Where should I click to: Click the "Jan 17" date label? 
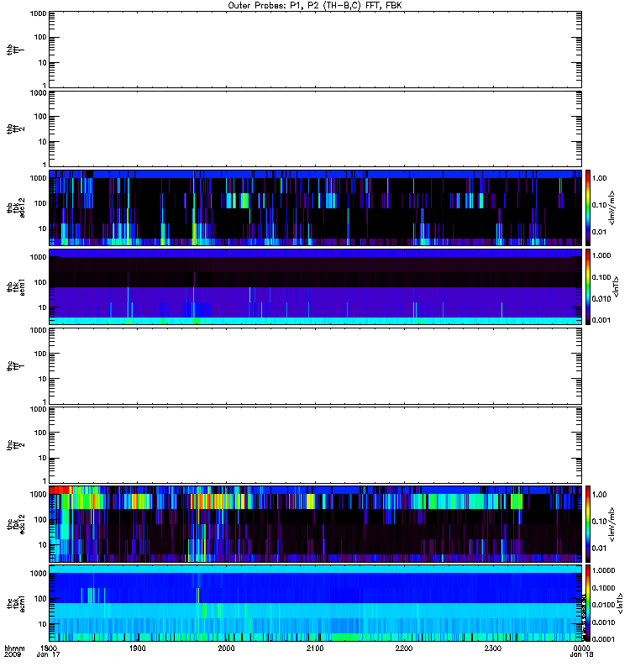[x=49, y=654]
